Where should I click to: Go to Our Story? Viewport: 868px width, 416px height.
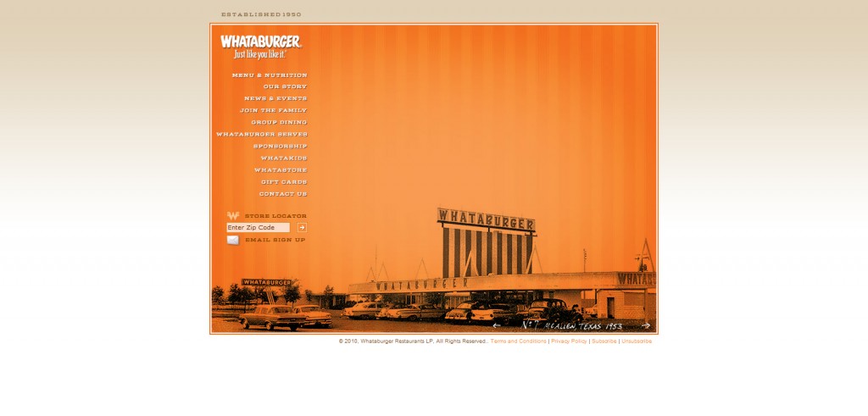(285, 87)
